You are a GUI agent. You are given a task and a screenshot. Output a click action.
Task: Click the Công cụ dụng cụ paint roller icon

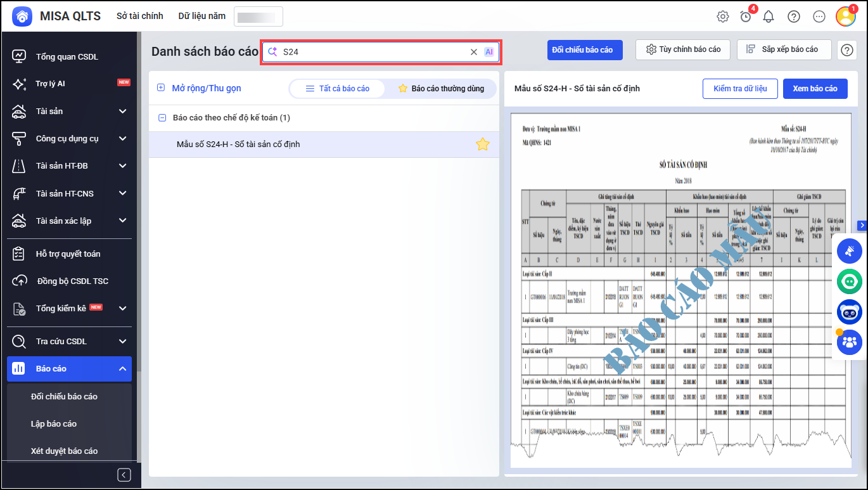point(19,138)
